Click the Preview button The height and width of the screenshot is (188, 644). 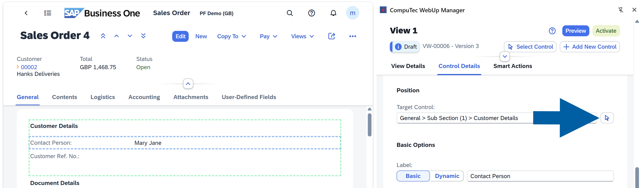pos(575,31)
